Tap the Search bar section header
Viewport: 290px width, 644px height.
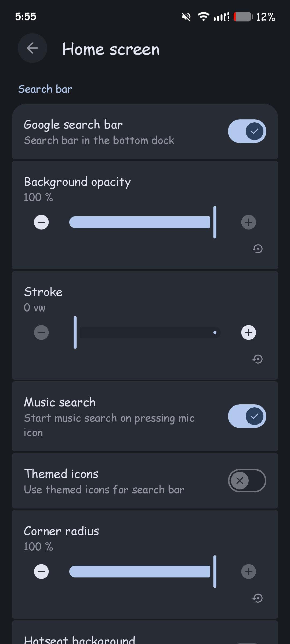click(45, 89)
